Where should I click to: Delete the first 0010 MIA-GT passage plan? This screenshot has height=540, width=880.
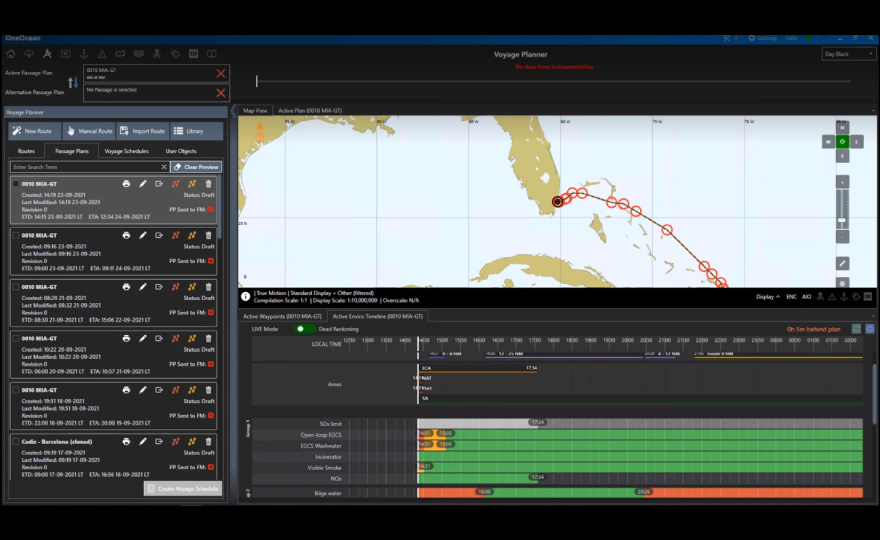tap(208, 183)
